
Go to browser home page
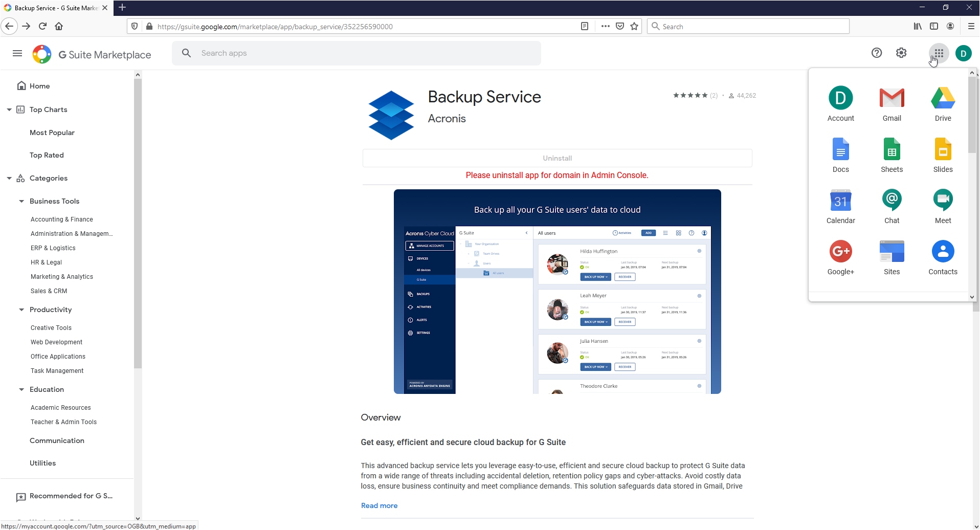(59, 26)
